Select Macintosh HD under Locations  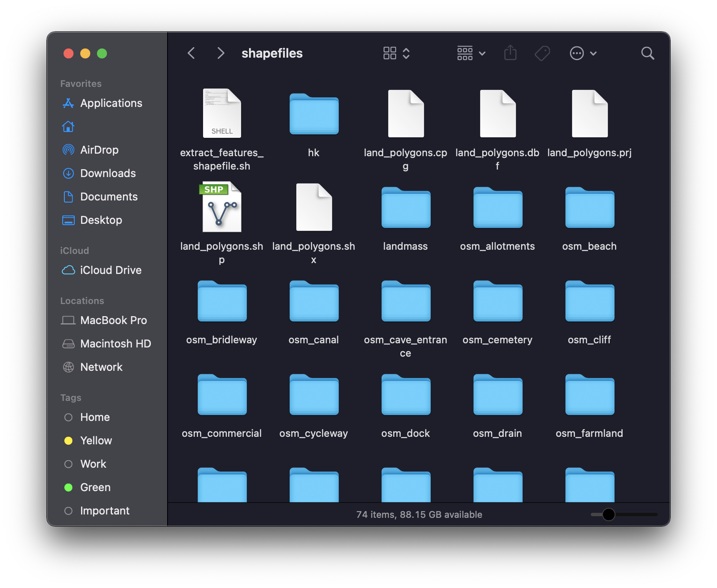pos(115,344)
